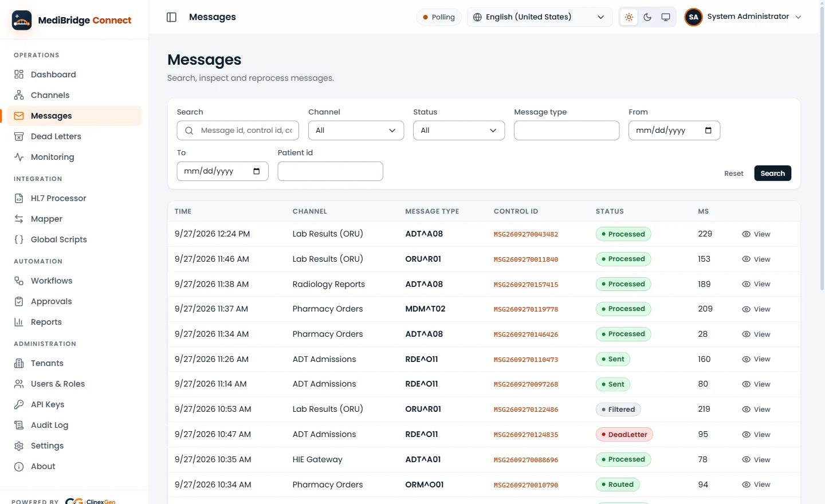Click the MediBridge Connect logo
Screen dimensions: 825x504
pyautogui.click(x=72, y=20)
